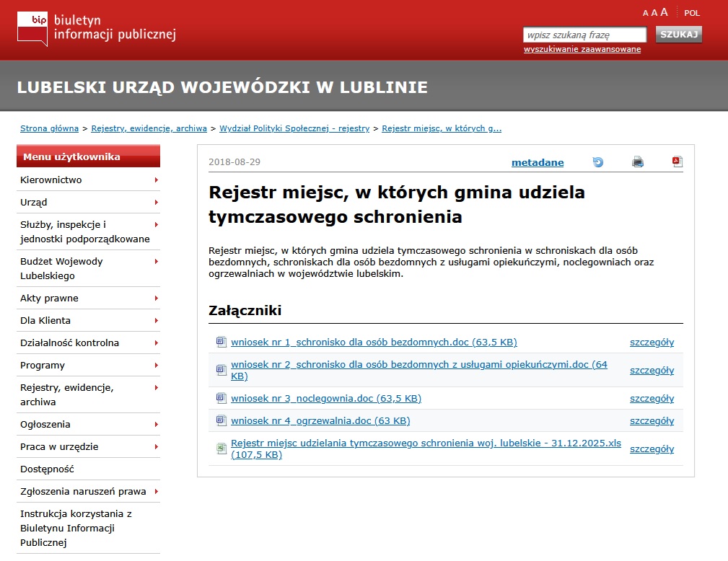Open the change history icon
Screen dimensions: 728x561
(597, 162)
